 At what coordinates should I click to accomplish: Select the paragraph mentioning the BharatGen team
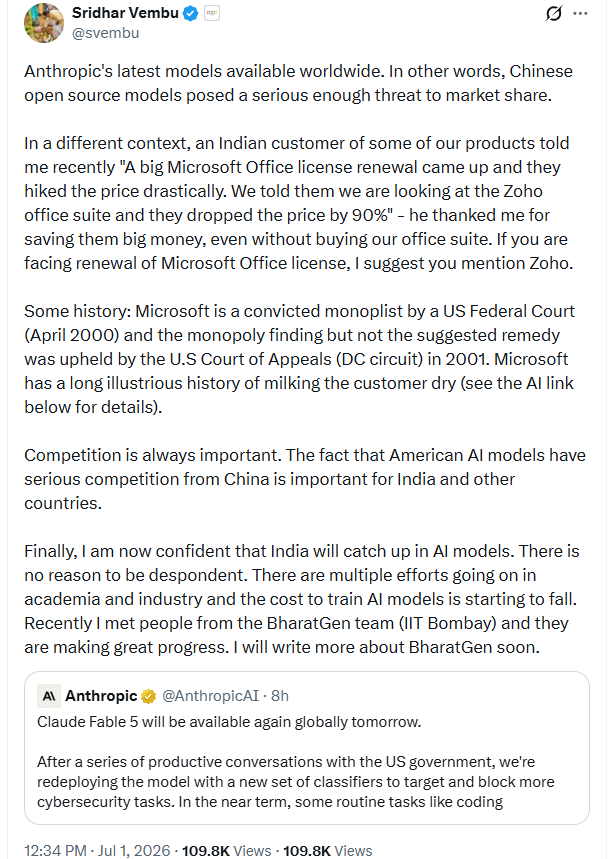tap(302, 599)
